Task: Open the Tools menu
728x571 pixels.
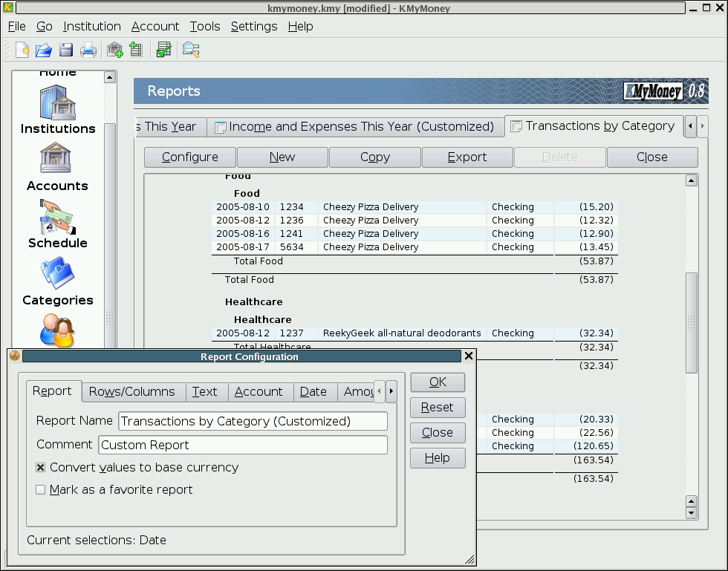Action: (x=204, y=26)
